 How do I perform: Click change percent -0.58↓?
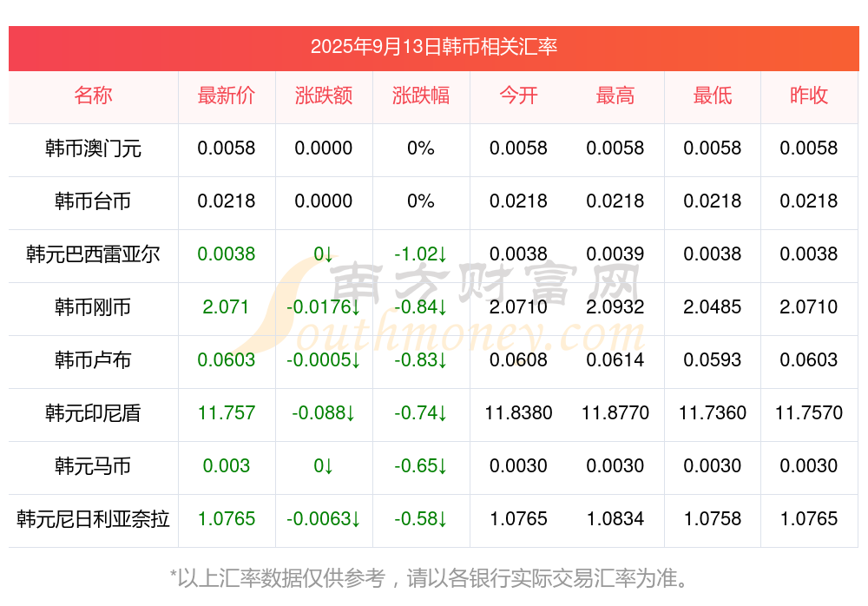click(x=421, y=519)
